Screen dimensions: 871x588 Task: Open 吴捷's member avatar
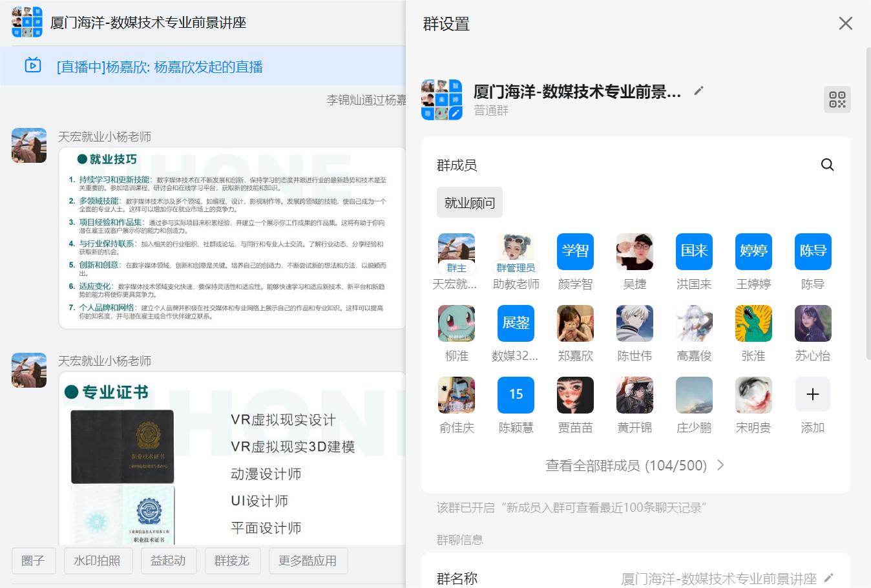coord(635,252)
